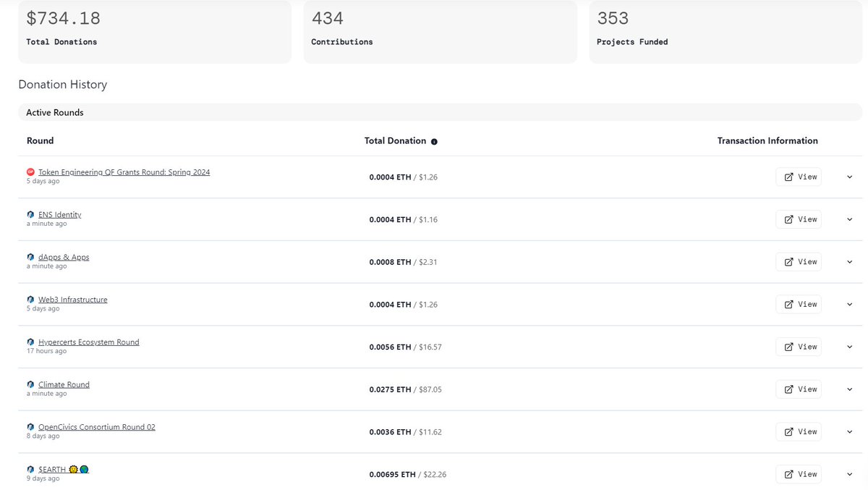View transaction for Hypercerts Ecosystem Round

[x=799, y=347]
